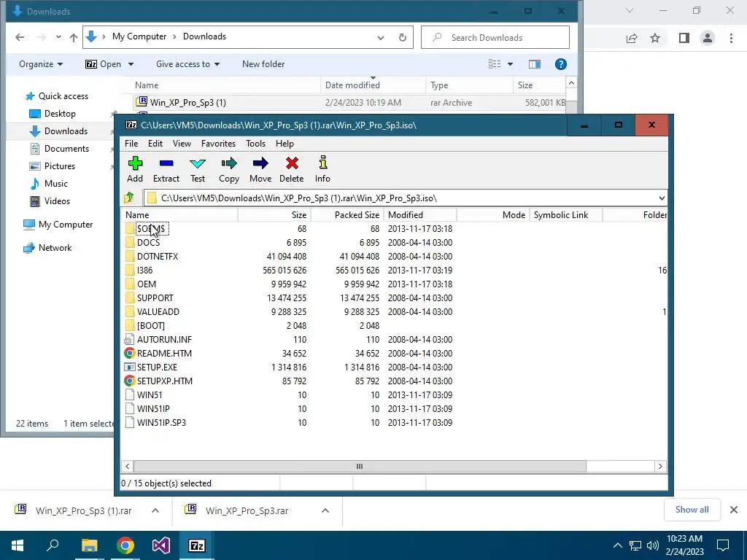Open the Info tool in 7-Zip
The height and width of the screenshot is (560, 747).
point(322,163)
